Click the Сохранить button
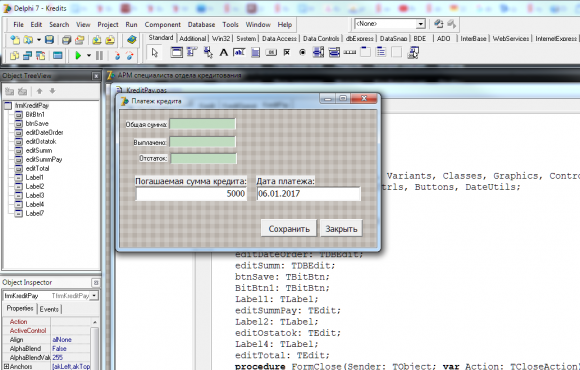The height and width of the screenshot is (370, 580). [x=289, y=229]
